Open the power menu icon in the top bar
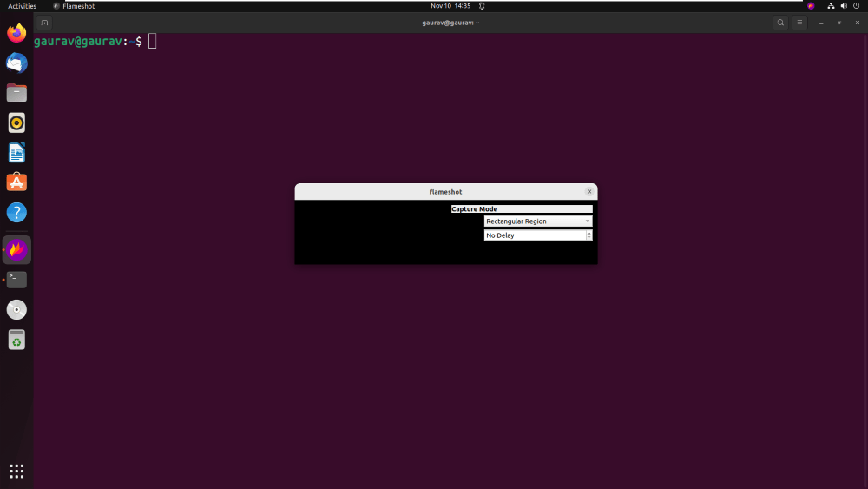This screenshot has height=489, width=868. tap(857, 6)
